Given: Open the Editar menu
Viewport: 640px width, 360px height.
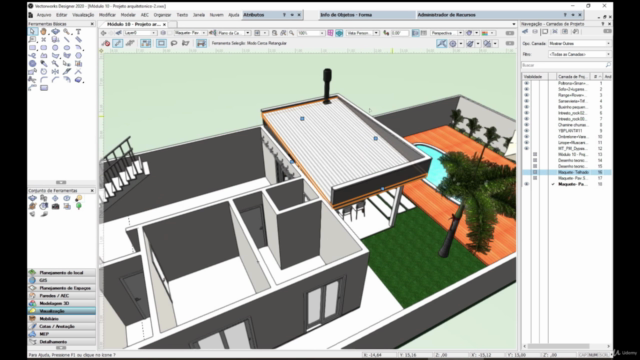Looking at the screenshot, I should pyautogui.click(x=61, y=15).
